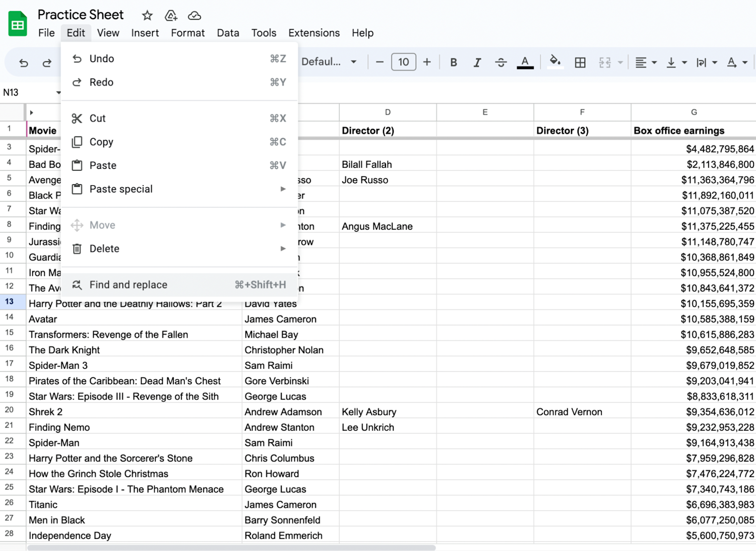The image size is (756, 551).
Task: Select column D header
Action: pos(388,112)
